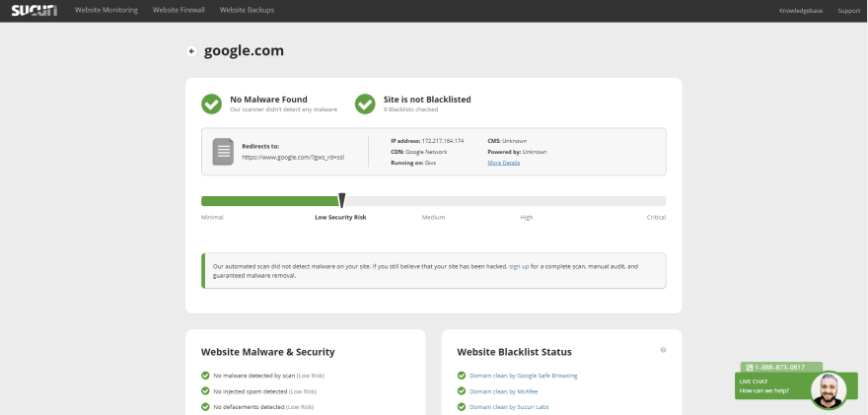This screenshot has width=868, height=415.
Task: Click the CDN: Google Network text
Action: tap(418, 152)
